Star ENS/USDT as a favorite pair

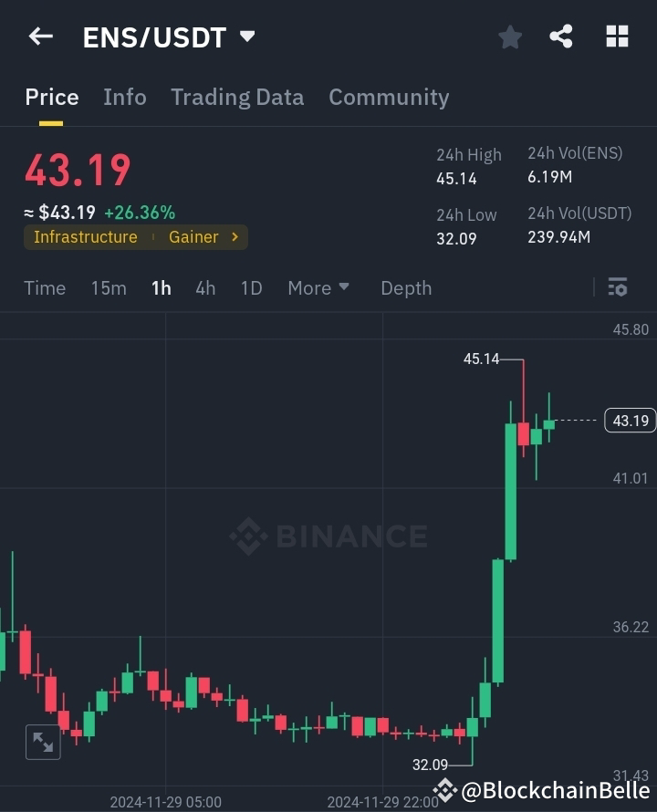pyautogui.click(x=509, y=36)
